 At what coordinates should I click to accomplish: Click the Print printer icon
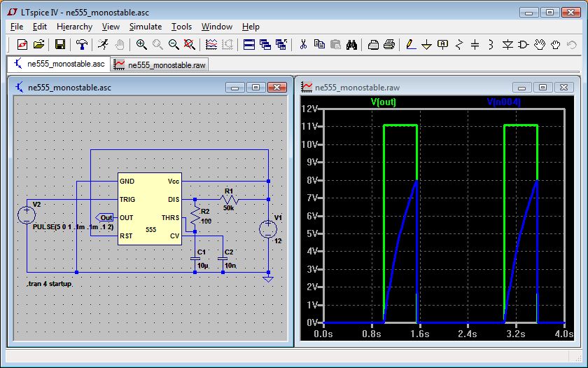(389, 45)
